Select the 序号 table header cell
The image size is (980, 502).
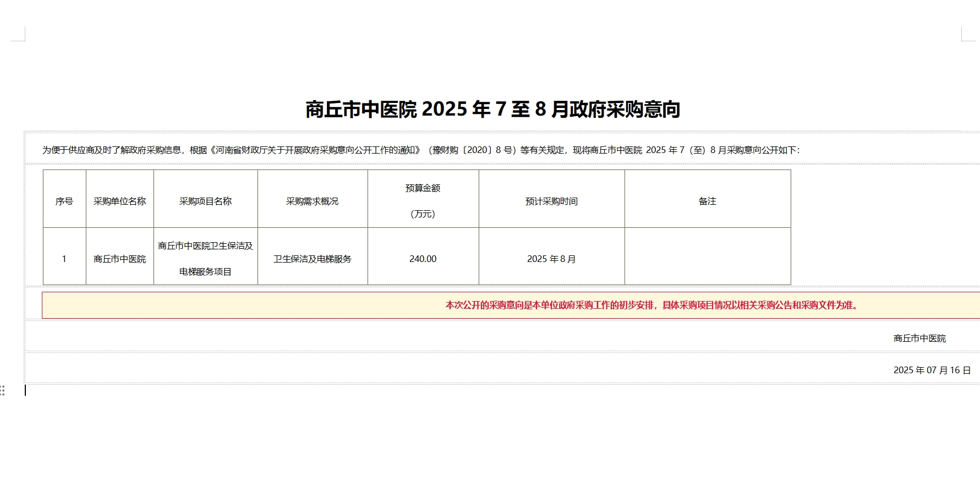coord(64,201)
